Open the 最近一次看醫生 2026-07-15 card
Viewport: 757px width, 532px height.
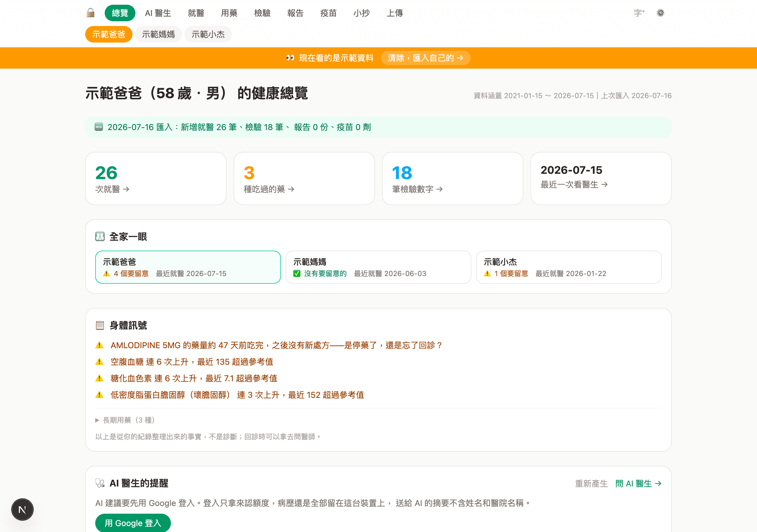pyautogui.click(x=601, y=179)
